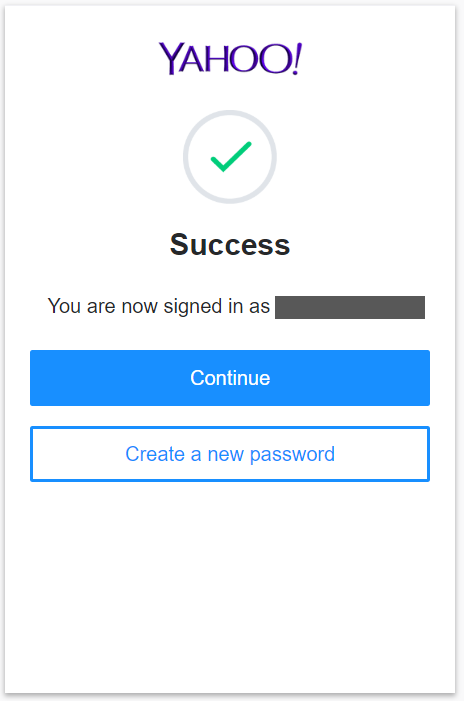
Task: Click the green checkmark icon
Action: click(x=231, y=156)
